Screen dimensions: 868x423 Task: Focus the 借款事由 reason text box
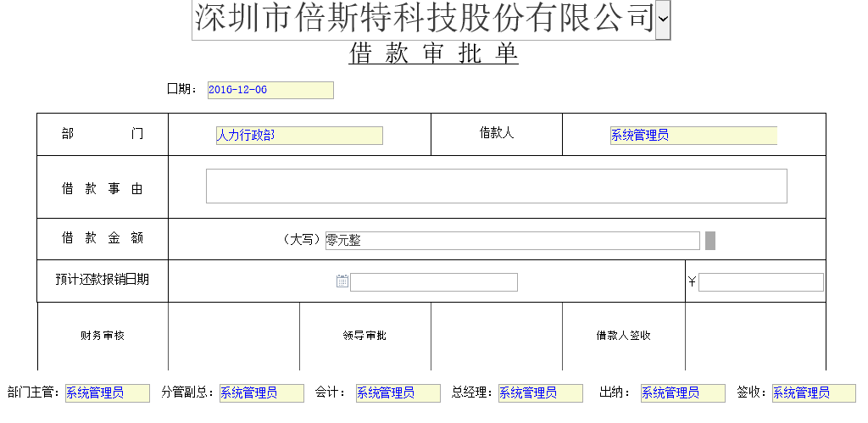point(497,186)
